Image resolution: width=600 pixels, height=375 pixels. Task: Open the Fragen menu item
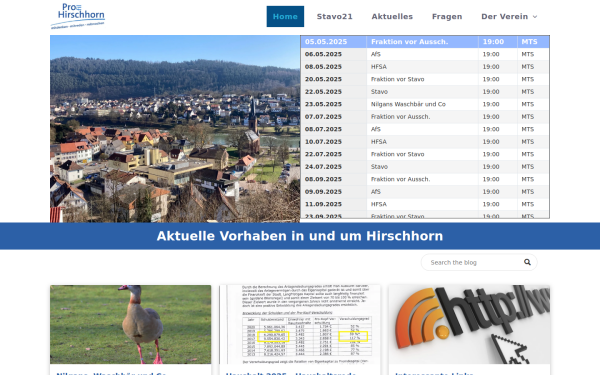(x=447, y=16)
